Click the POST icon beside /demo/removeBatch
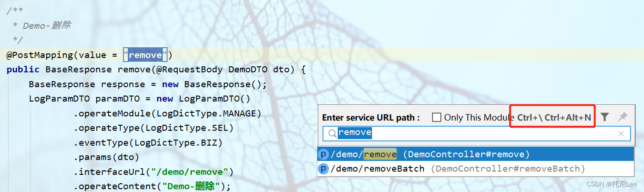644x192 pixels. point(324,168)
